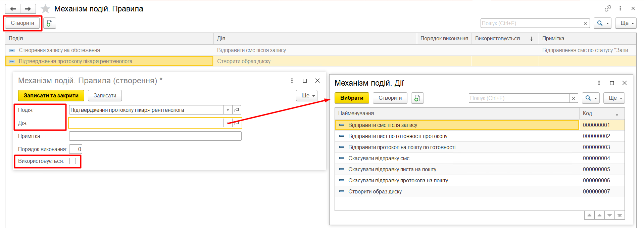Image resolution: width=644 pixels, height=228 pixels.
Task: Click the copy-create icon beside the main Створити button
Action: (x=49, y=23)
